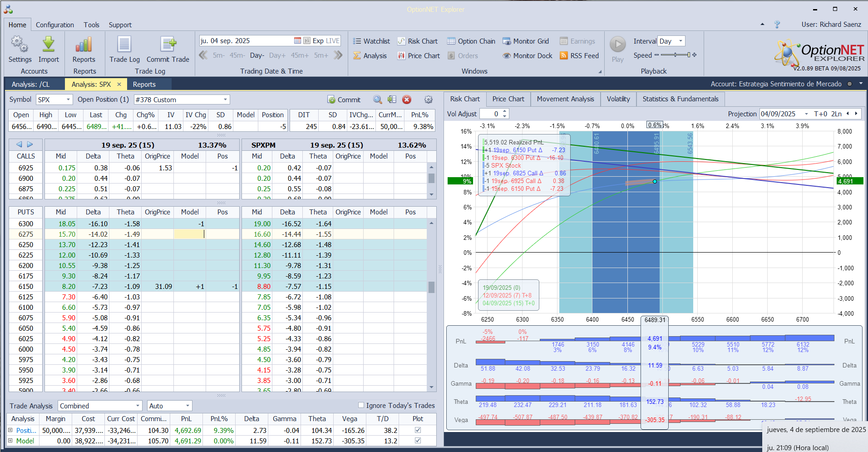Click the T+0 projection label
Screen dimensions: 868x452
pos(820,114)
